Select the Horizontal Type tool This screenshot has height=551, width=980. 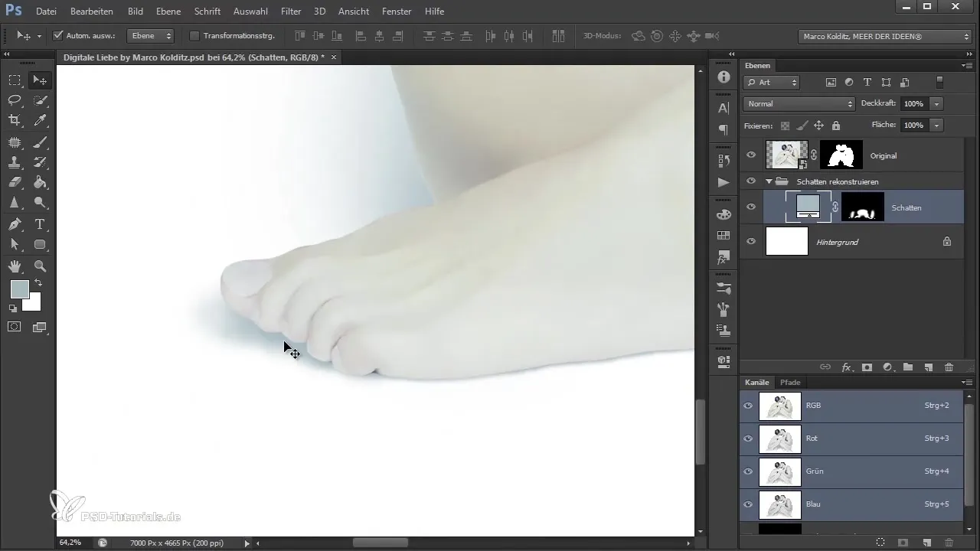41,224
